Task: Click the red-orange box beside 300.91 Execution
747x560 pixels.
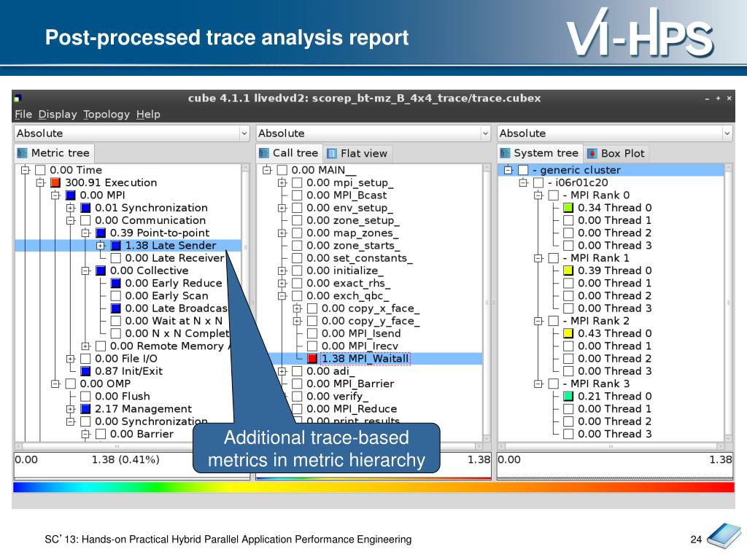Action: (55, 183)
